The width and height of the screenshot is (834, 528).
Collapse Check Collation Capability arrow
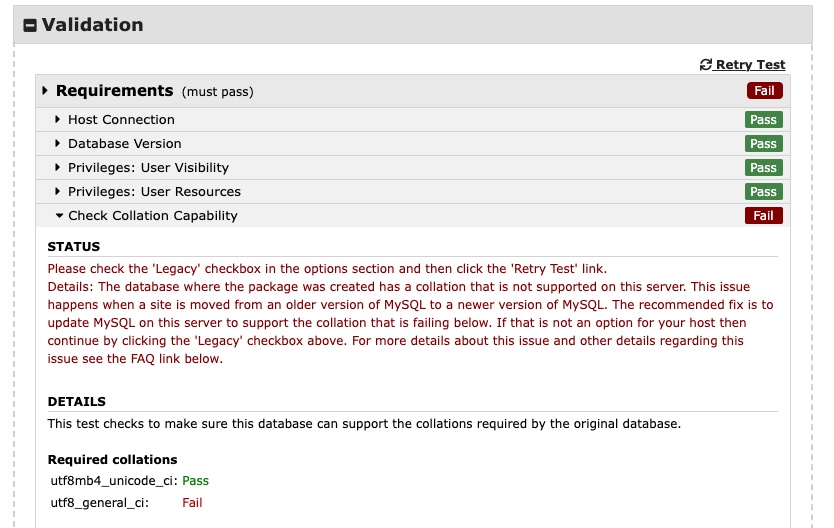click(59, 215)
